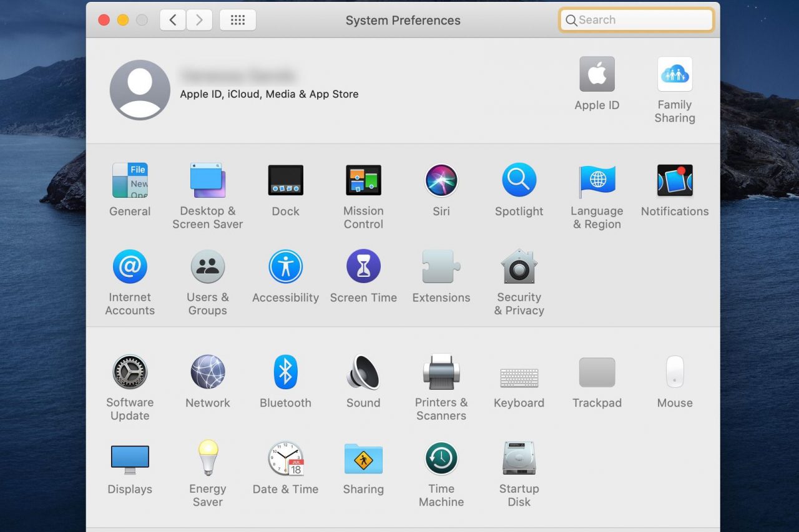Open Mission Control preferences
Image resolution: width=799 pixels, height=532 pixels.
click(363, 181)
